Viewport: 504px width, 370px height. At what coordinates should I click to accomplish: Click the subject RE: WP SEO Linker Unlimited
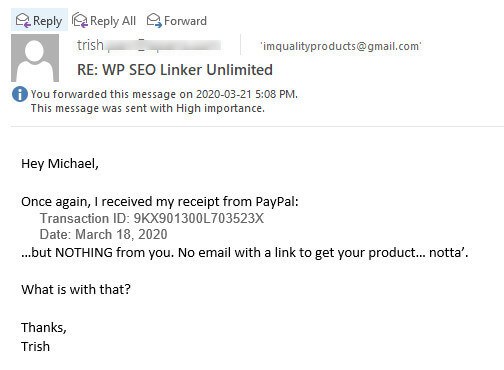(x=175, y=70)
